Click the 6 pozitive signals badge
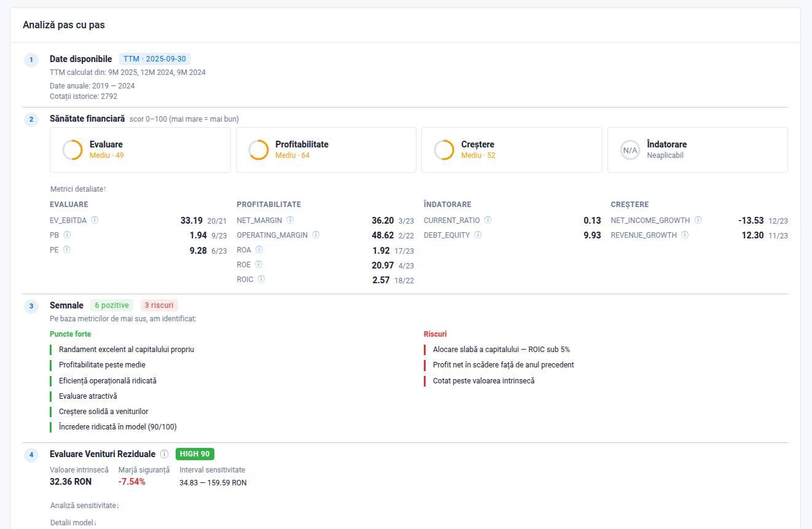 click(x=112, y=305)
